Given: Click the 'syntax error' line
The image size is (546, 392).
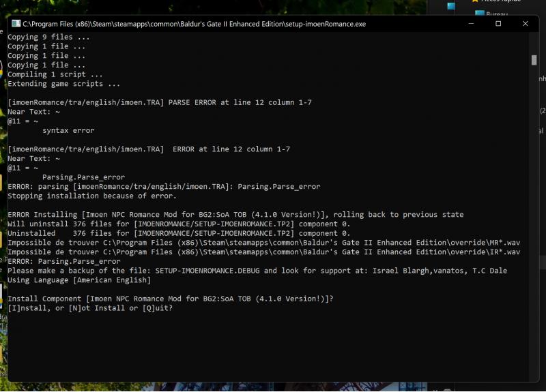Looking at the screenshot, I should tap(68, 130).
